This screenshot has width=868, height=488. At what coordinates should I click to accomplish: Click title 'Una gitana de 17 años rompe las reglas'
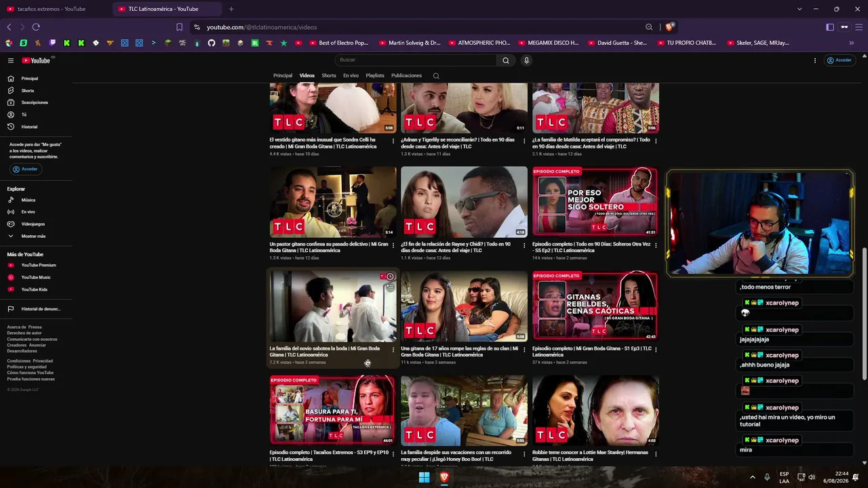click(x=459, y=351)
